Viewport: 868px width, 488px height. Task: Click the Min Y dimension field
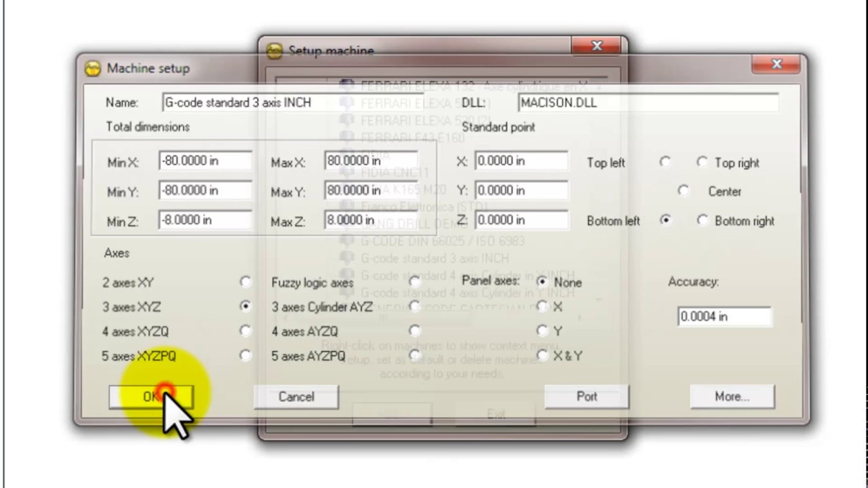205,190
